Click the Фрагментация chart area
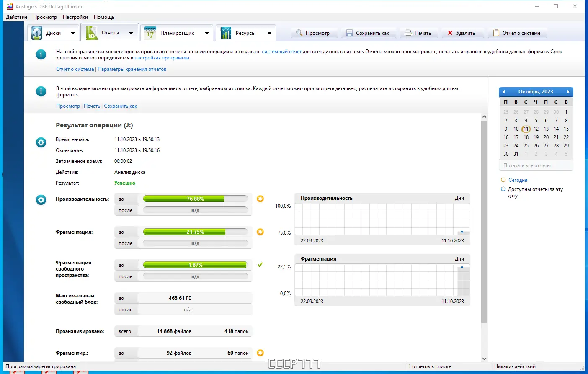 click(x=382, y=280)
